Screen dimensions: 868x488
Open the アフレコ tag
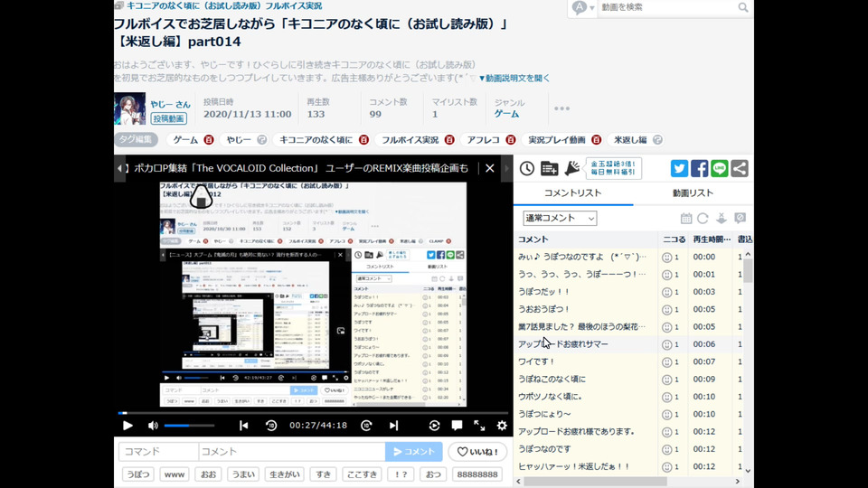click(x=483, y=140)
